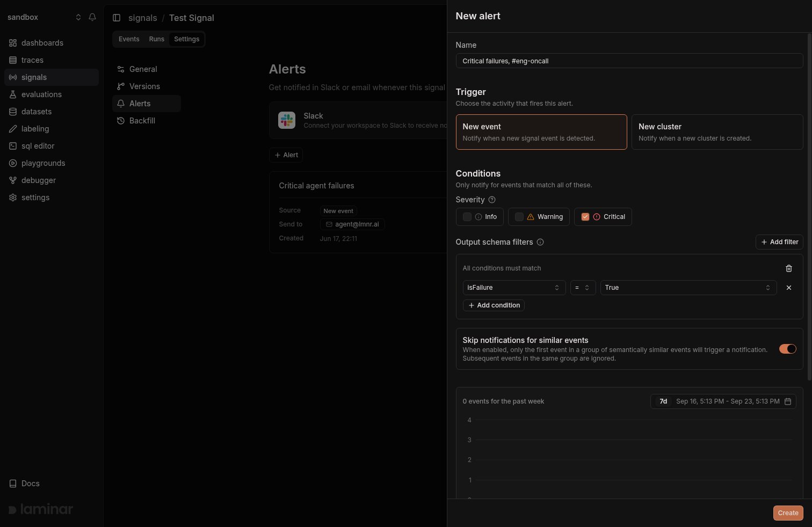Click 'All conditions must match' label
The width and height of the screenshot is (812, 527).
coord(502,268)
